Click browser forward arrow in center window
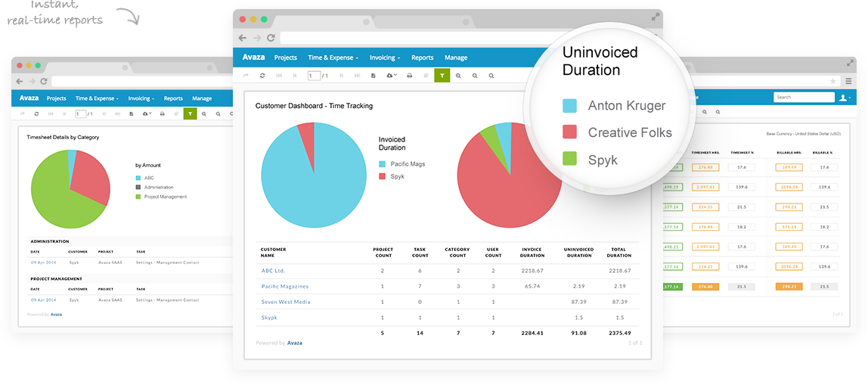Image resolution: width=868 pixels, height=385 pixels. pos(256,38)
